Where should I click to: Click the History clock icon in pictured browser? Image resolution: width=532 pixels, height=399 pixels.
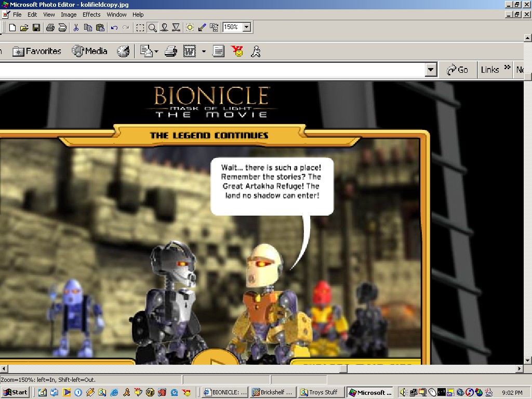tap(123, 51)
